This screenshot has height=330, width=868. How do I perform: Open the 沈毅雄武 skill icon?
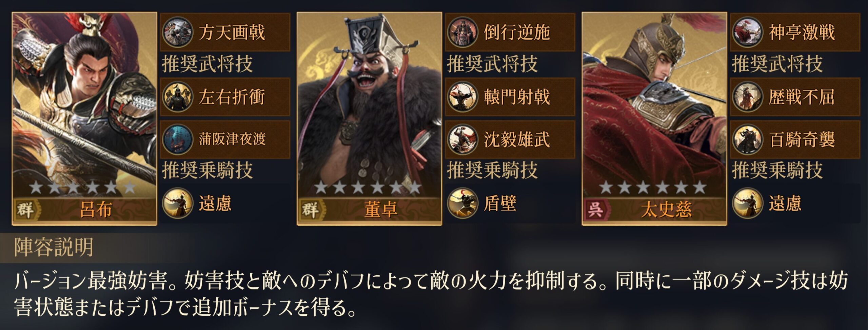tap(462, 139)
